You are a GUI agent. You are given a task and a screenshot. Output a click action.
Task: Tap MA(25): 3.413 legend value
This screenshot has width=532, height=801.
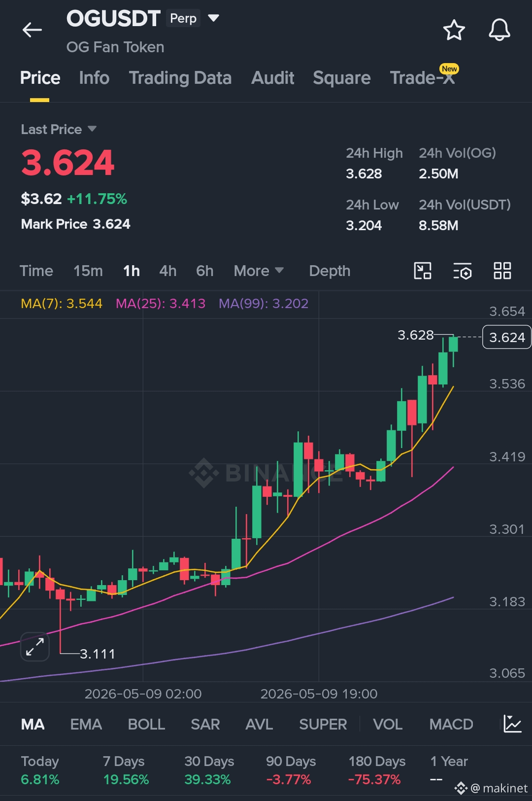(x=161, y=303)
